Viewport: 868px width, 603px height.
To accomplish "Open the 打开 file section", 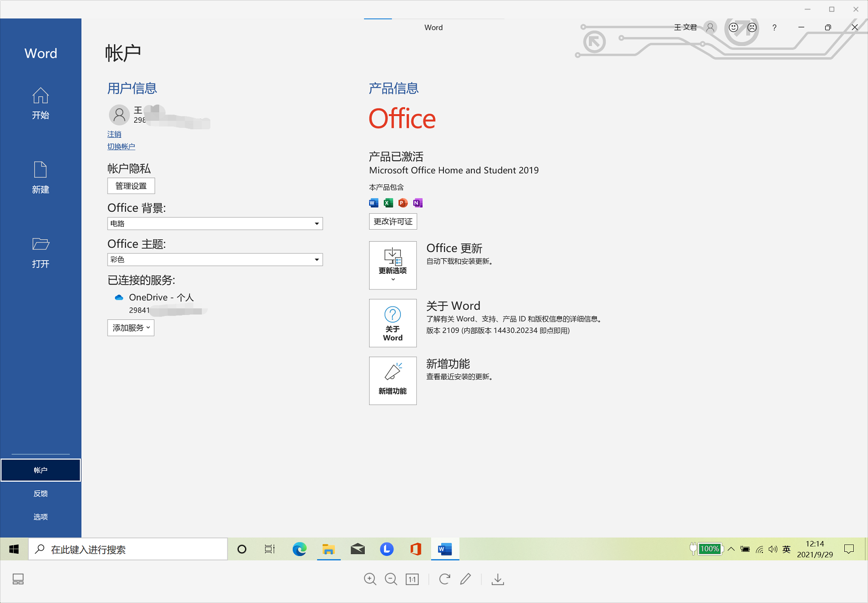I will 40,252.
